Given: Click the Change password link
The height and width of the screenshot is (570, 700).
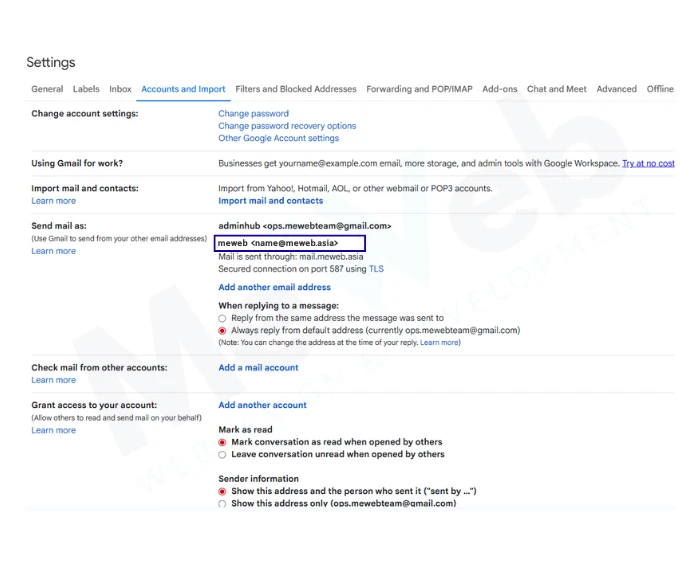Looking at the screenshot, I should (x=253, y=114).
